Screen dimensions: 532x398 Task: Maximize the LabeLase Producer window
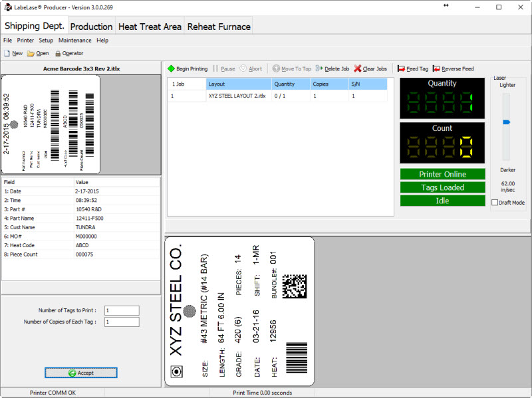pos(499,7)
